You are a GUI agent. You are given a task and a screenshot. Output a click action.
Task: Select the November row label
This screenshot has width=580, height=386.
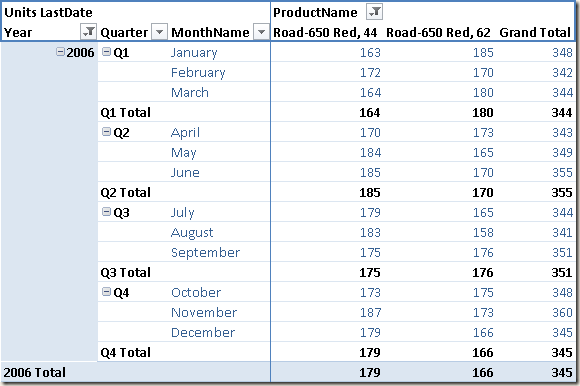tap(204, 312)
